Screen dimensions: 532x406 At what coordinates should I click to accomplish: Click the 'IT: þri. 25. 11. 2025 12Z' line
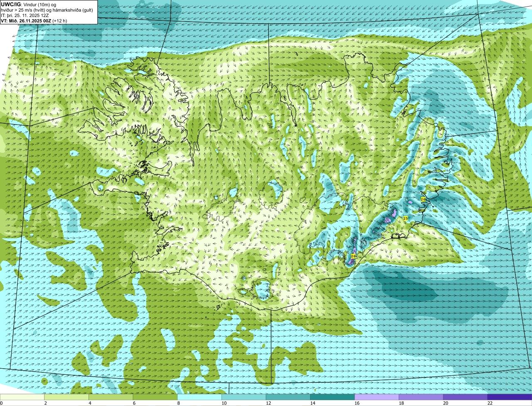coord(25,15)
